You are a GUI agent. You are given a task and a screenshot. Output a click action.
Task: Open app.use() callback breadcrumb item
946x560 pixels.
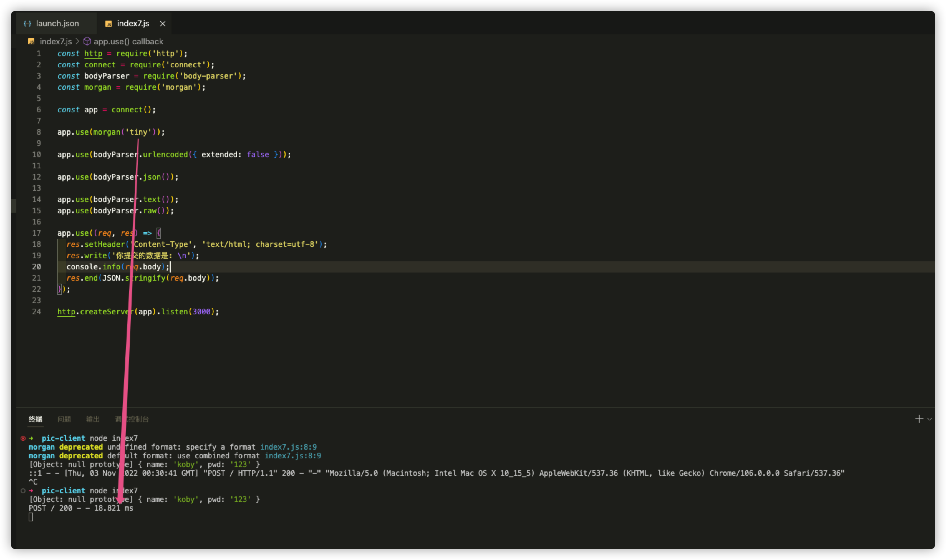[128, 41]
